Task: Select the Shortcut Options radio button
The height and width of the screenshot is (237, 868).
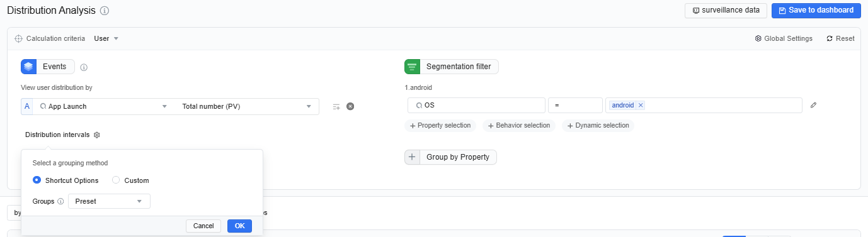Action: [x=37, y=180]
